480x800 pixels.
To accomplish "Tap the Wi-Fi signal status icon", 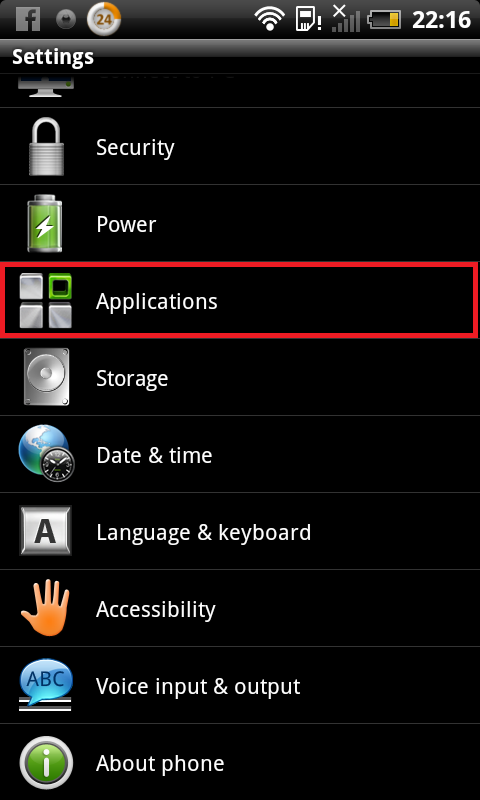I will tap(269, 20).
